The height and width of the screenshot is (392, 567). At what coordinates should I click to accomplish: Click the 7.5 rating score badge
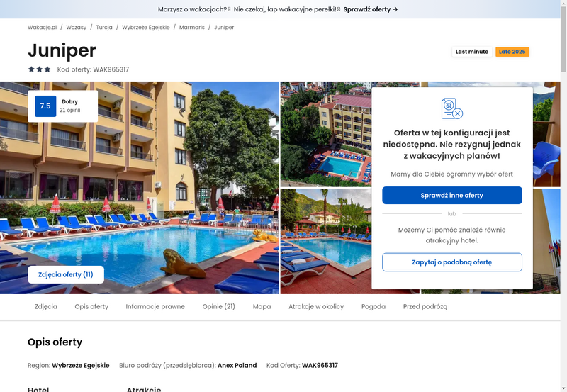coord(45,106)
